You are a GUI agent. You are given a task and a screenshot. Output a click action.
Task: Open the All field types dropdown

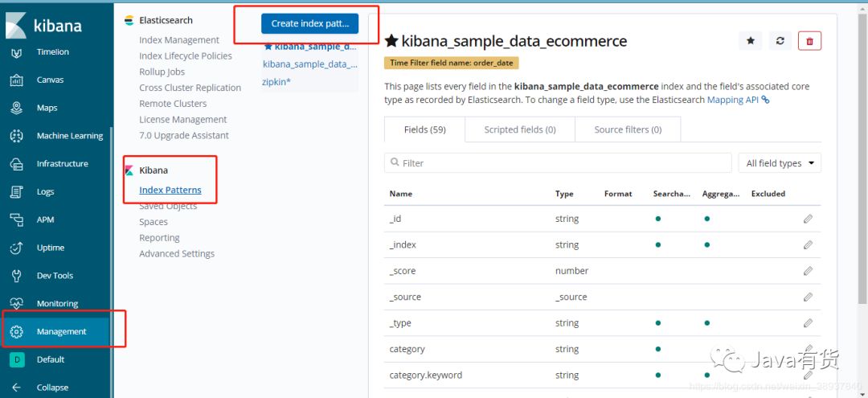pos(780,163)
